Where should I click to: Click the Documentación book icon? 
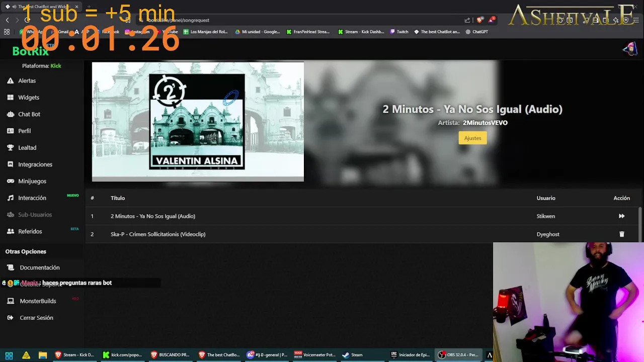[10, 267]
